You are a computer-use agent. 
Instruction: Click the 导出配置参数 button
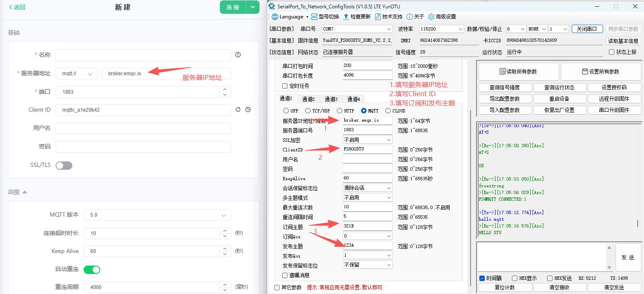pyautogui.click(x=505, y=99)
